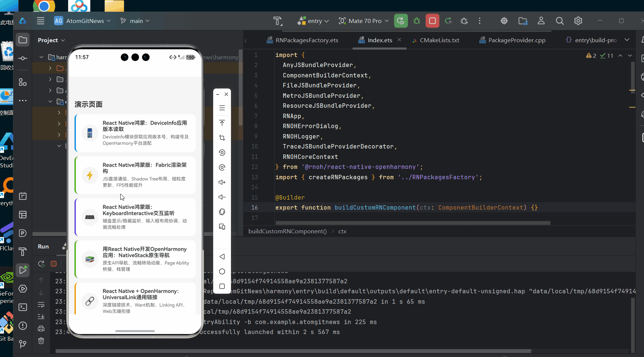
Task: Toggle scroll to end of console output
Action: (41, 317)
